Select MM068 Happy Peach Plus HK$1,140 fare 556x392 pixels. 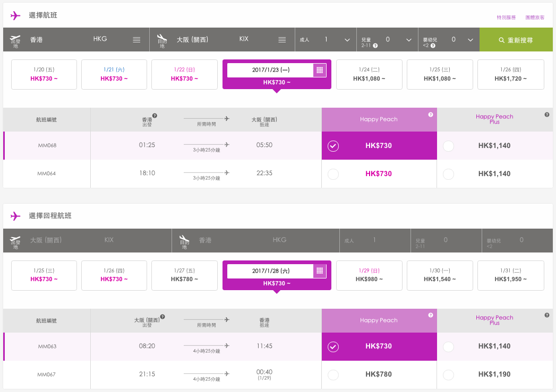pyautogui.click(x=494, y=145)
